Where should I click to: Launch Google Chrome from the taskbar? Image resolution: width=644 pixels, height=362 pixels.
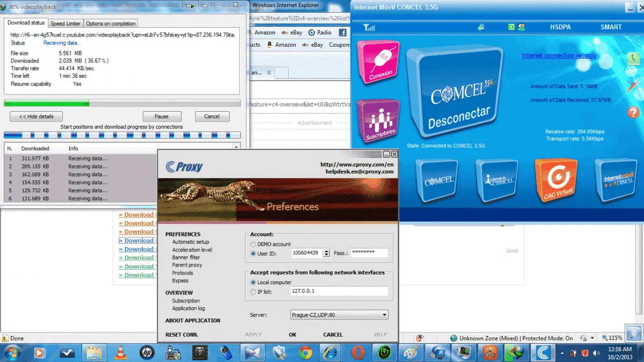click(x=306, y=352)
